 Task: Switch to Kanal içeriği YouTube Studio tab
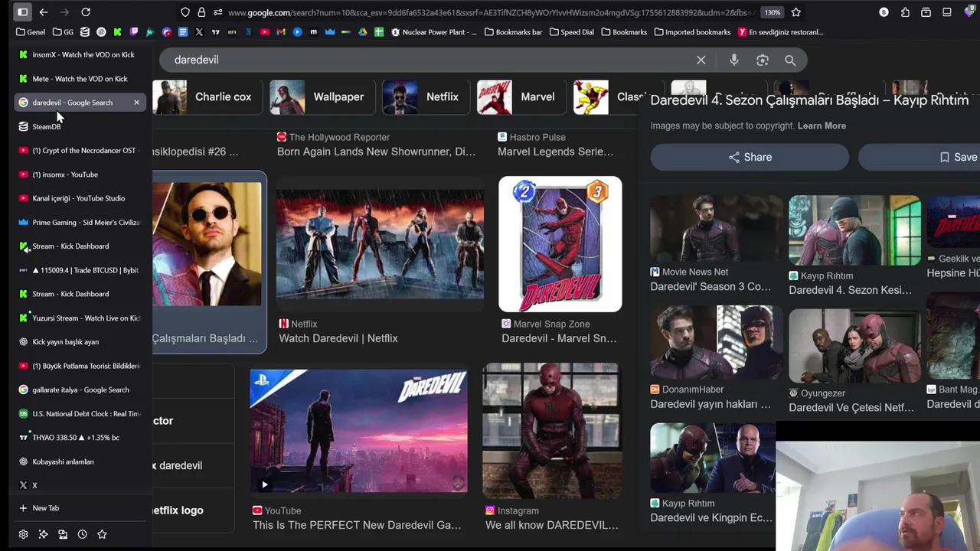click(x=80, y=198)
